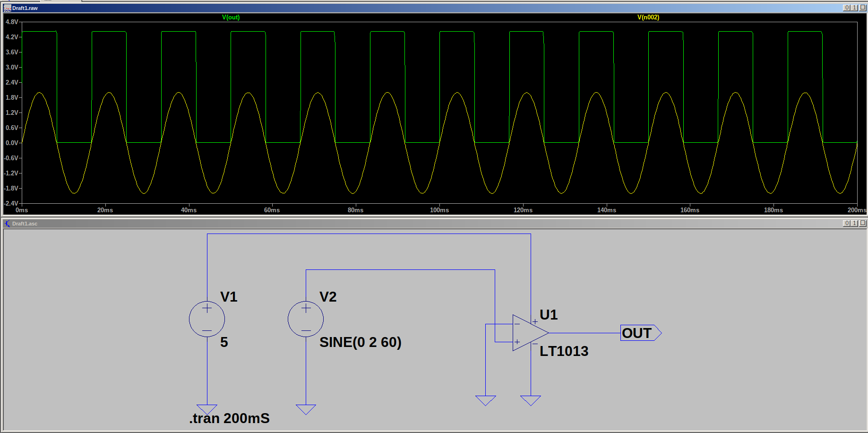Click the -2.4V vertical axis label
Viewport: 868px width, 433px height.
tap(11, 203)
